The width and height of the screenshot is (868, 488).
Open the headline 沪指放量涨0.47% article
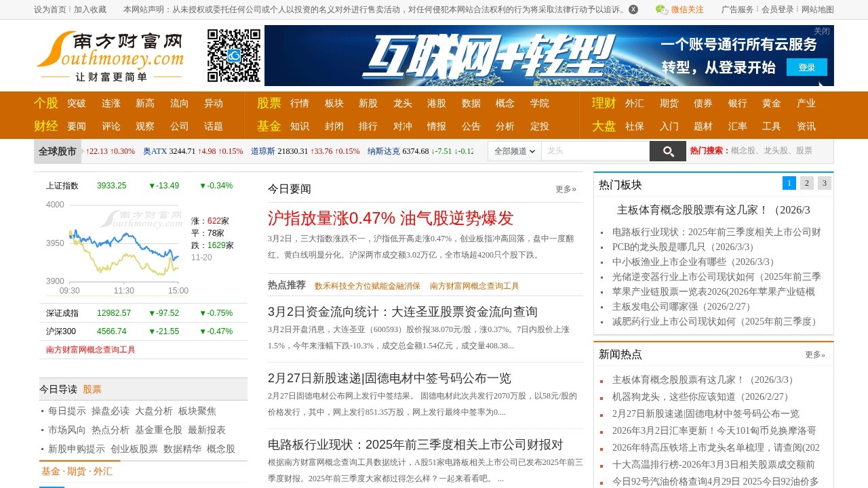pyautogui.click(x=390, y=218)
